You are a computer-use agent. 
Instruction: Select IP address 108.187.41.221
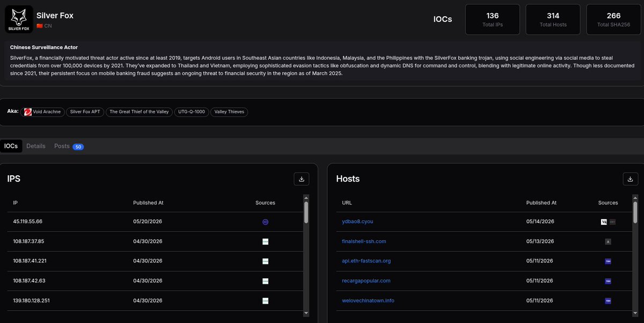pyautogui.click(x=30, y=261)
